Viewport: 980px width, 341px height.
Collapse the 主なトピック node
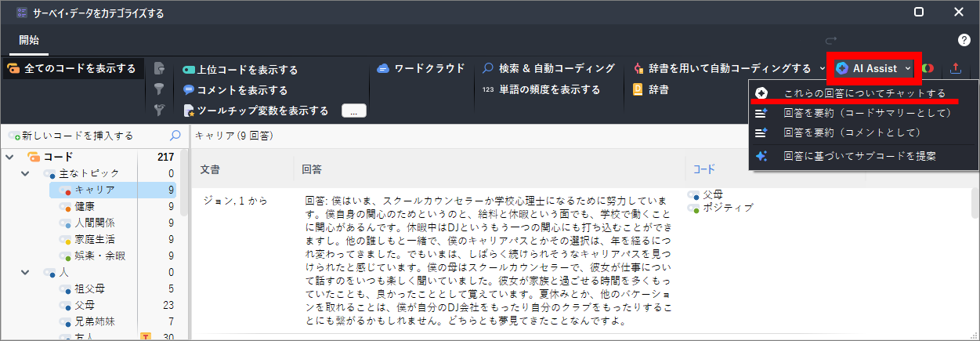(26, 173)
